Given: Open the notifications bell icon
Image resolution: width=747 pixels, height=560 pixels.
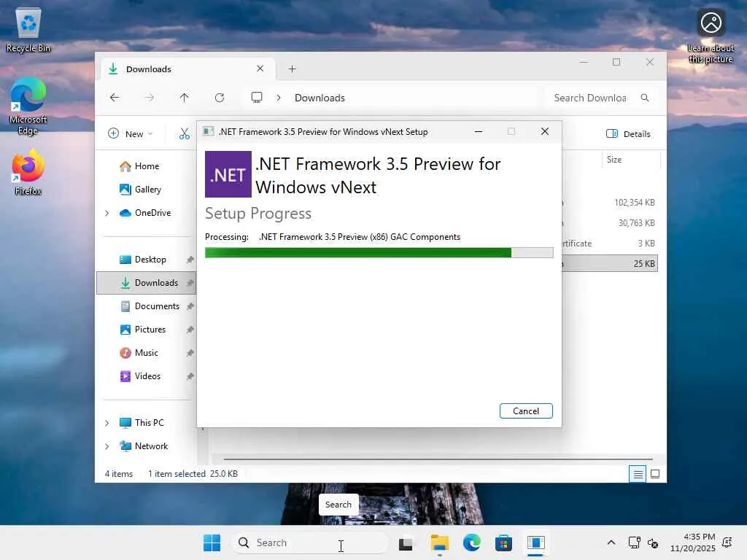Looking at the screenshot, I should (727, 542).
